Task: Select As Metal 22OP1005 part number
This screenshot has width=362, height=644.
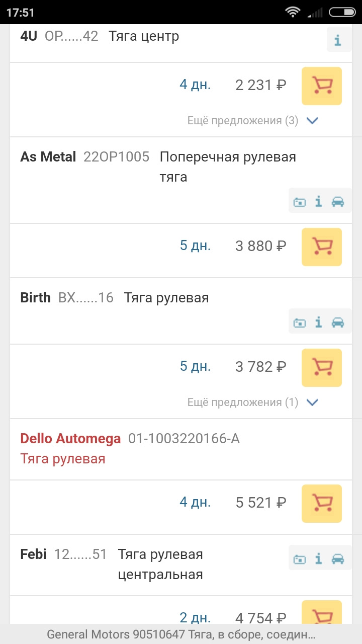Action: [x=117, y=157]
